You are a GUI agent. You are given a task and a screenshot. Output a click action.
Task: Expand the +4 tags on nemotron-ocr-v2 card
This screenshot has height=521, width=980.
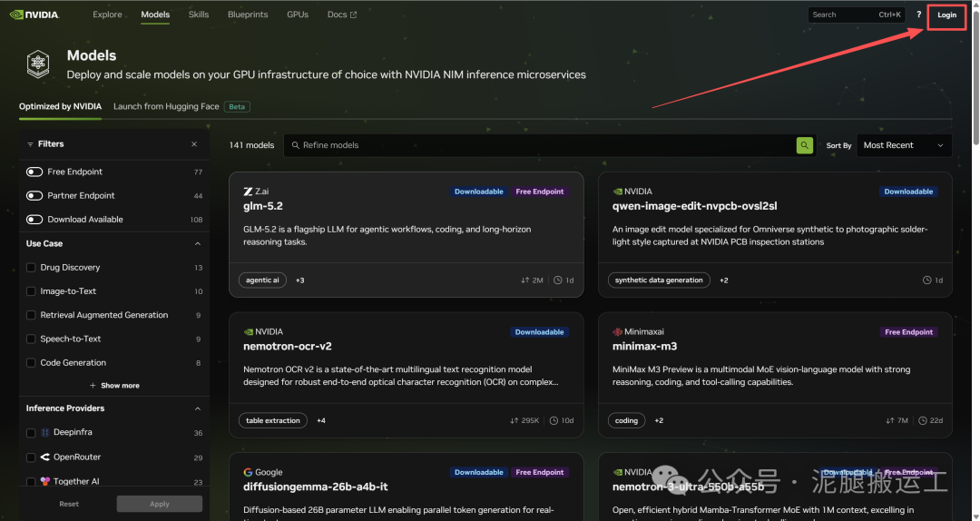tap(320, 420)
